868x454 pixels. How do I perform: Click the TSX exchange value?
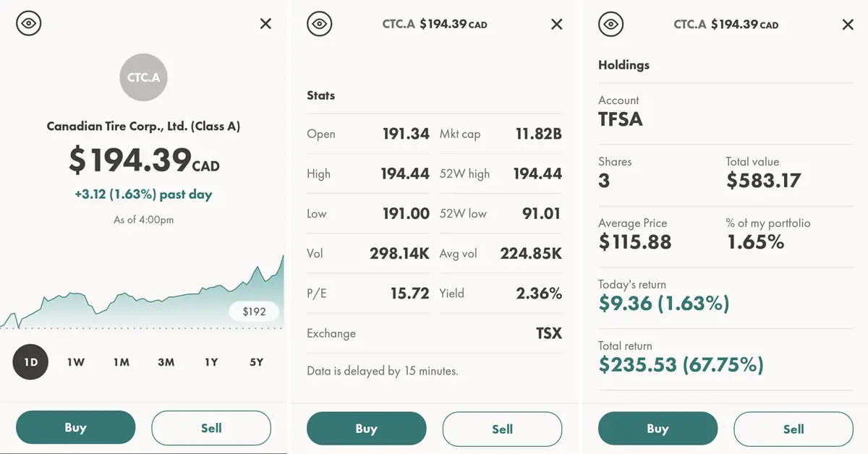coord(549,333)
